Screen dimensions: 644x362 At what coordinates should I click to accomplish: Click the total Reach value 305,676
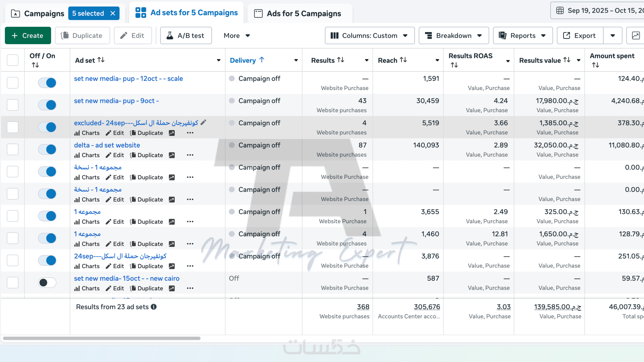tap(427, 307)
